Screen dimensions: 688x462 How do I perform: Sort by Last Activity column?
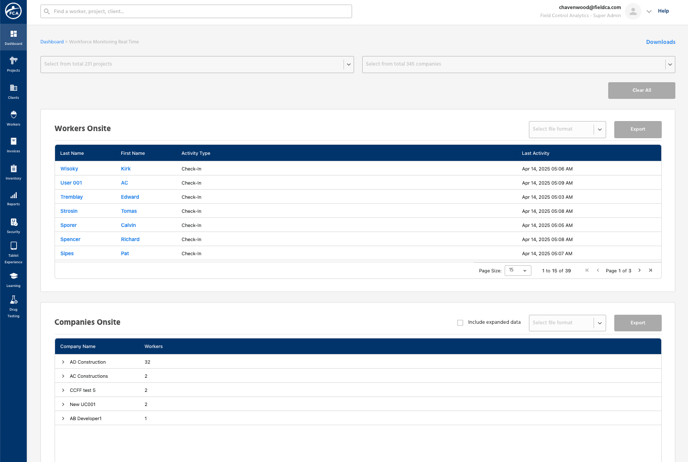535,153
